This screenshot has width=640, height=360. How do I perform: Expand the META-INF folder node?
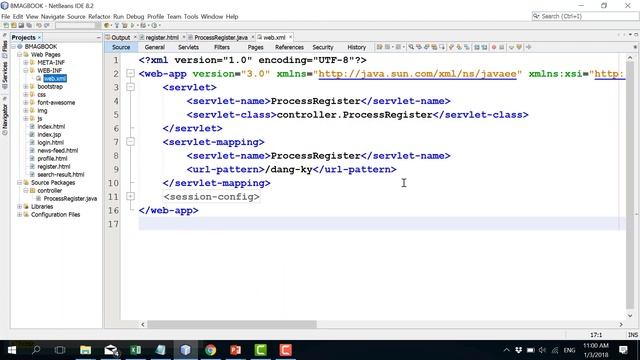(25, 62)
